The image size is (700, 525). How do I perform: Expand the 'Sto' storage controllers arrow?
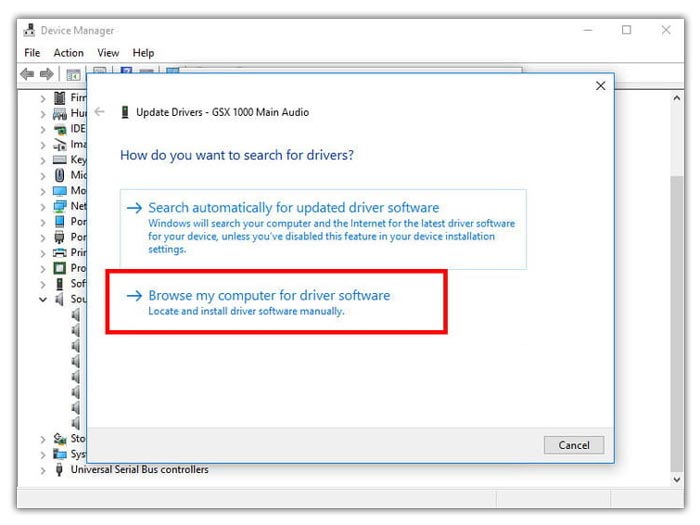pos(43,440)
